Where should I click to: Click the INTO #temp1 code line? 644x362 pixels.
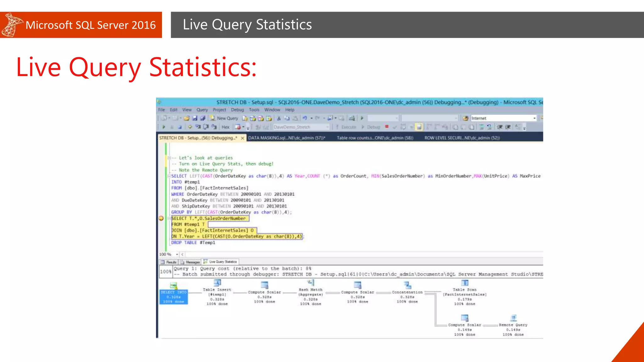point(186,182)
